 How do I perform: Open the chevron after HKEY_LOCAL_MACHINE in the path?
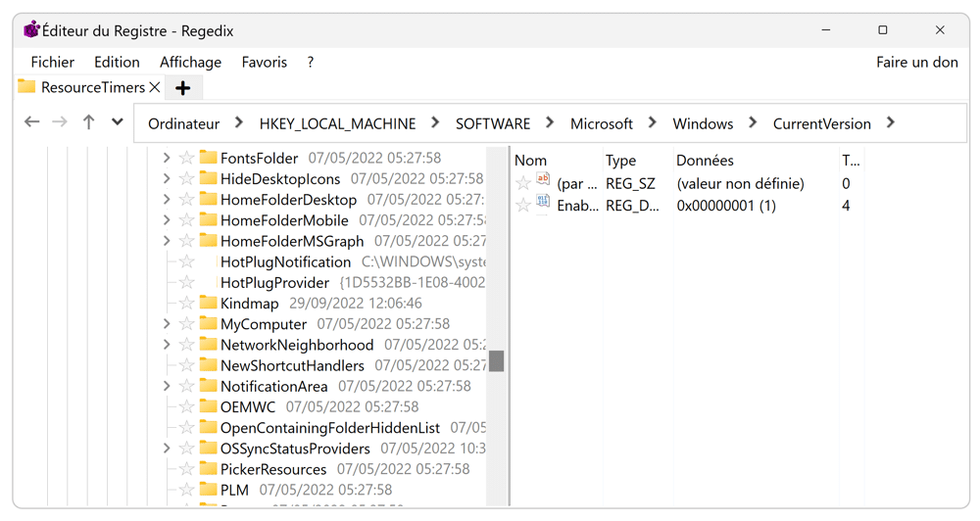pos(435,123)
